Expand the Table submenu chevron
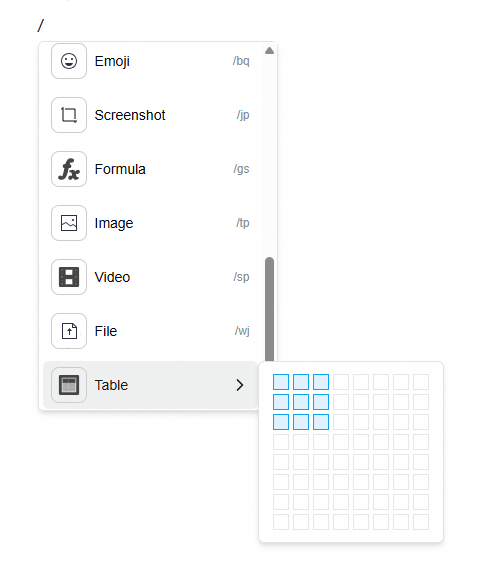This screenshot has width=479, height=580. point(240,385)
